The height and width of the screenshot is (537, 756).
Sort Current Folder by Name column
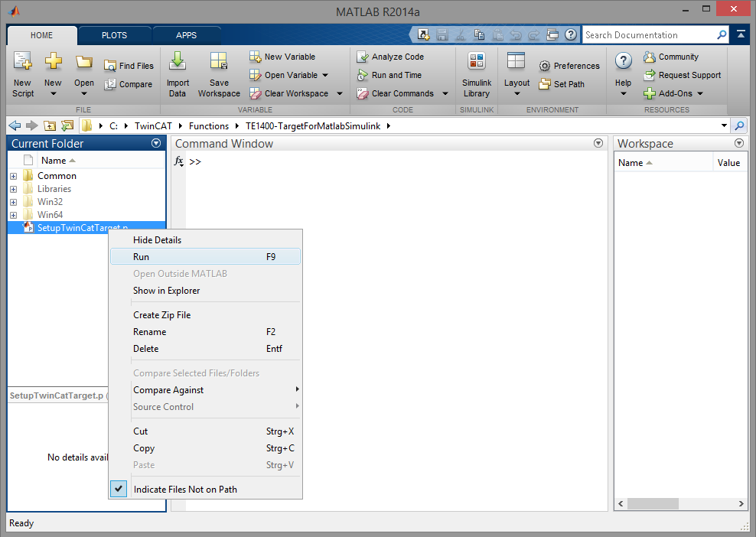(101, 161)
